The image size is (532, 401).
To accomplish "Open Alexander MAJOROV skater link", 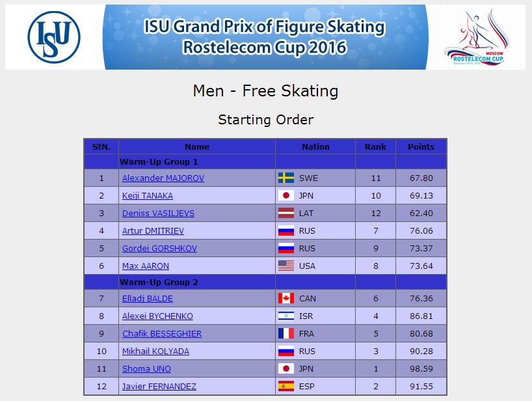I will [163, 178].
